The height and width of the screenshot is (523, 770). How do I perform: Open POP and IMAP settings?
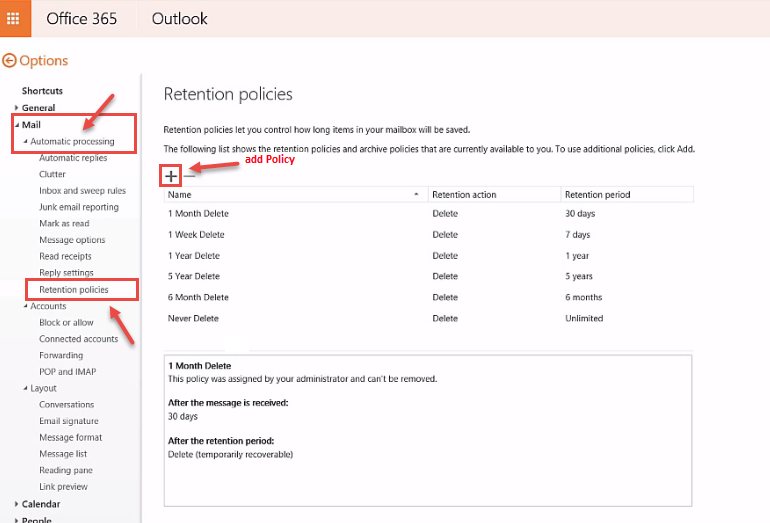click(x=68, y=372)
